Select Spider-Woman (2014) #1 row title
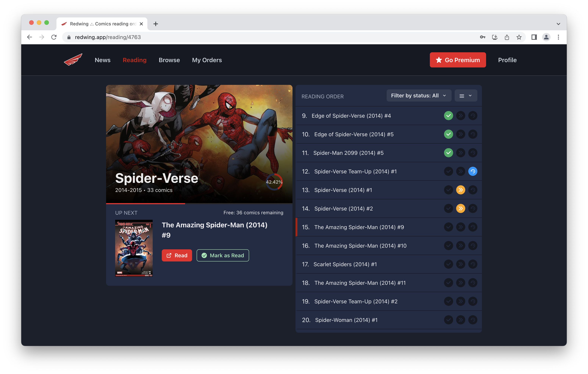The width and height of the screenshot is (588, 374). [x=346, y=320]
